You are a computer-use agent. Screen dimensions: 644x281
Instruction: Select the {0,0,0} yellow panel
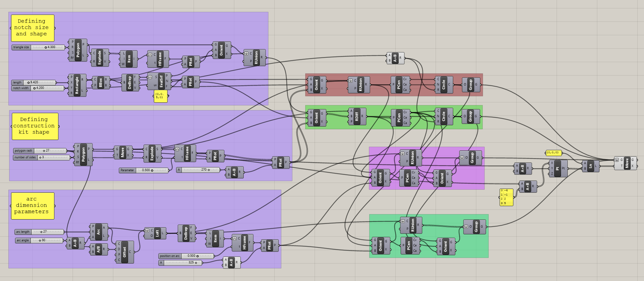(553, 153)
